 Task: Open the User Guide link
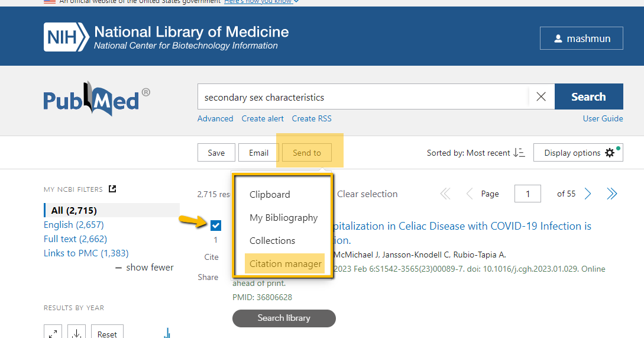(603, 118)
